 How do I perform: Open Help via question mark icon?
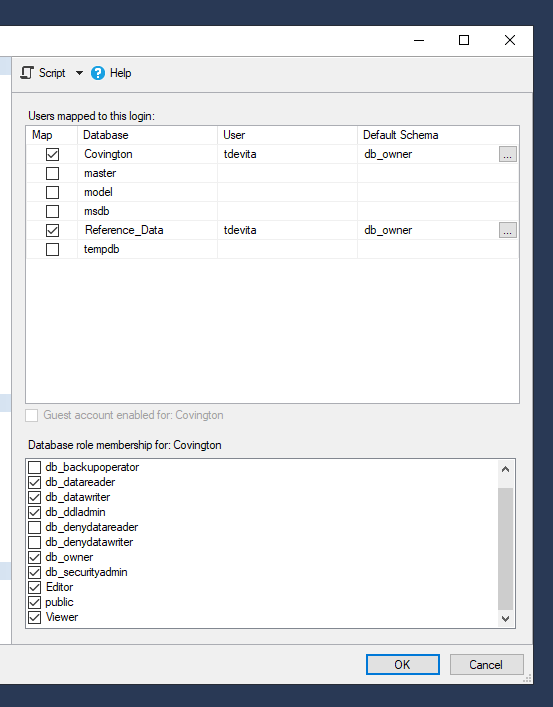point(97,73)
